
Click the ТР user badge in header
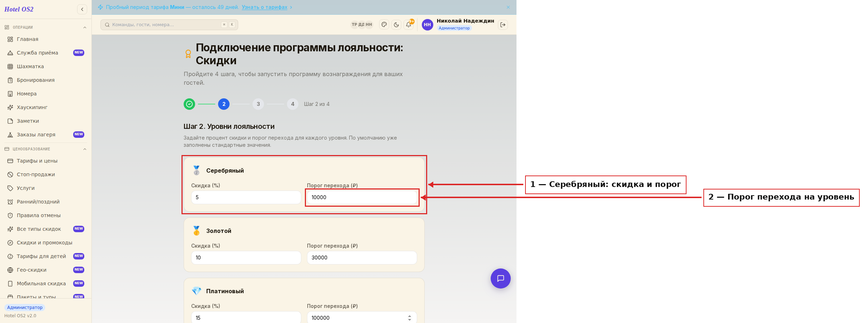354,24
